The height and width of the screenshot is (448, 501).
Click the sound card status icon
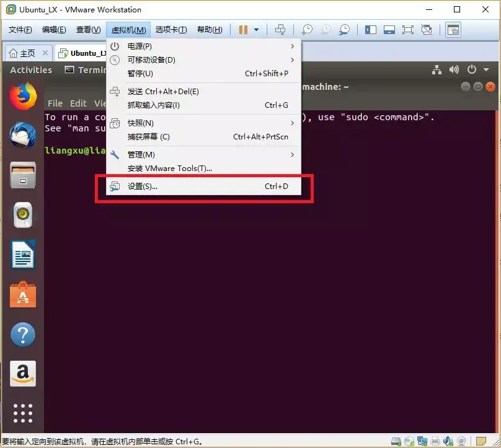(448, 441)
